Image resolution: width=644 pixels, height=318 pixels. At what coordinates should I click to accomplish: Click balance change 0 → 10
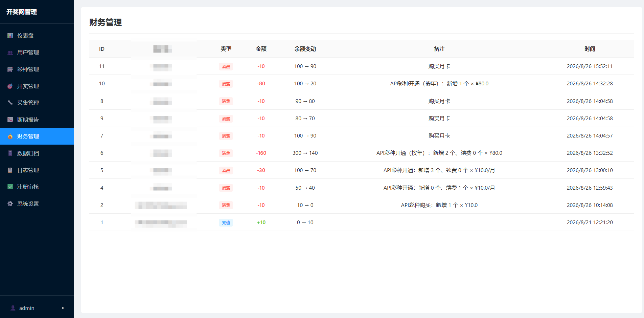coord(305,222)
